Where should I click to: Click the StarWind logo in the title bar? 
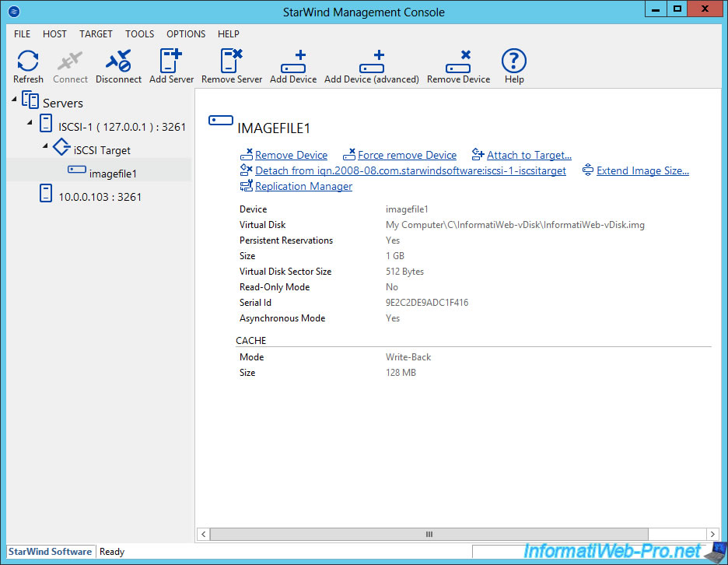pyautogui.click(x=12, y=12)
